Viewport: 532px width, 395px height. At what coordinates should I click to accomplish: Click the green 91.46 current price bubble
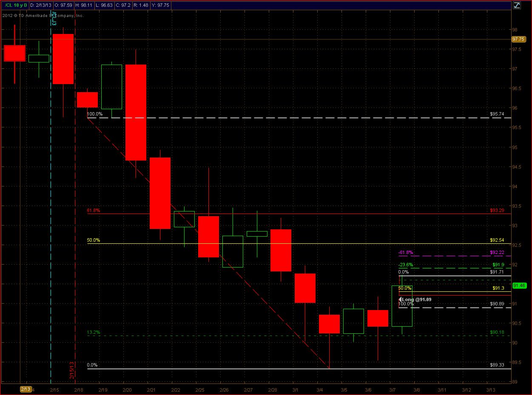(x=520, y=285)
